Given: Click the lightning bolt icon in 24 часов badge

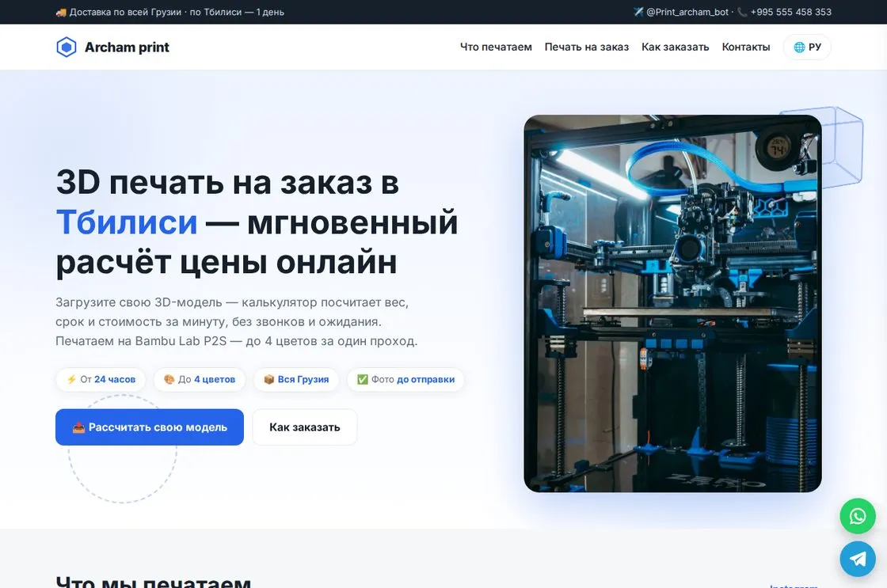Looking at the screenshot, I should coord(71,379).
